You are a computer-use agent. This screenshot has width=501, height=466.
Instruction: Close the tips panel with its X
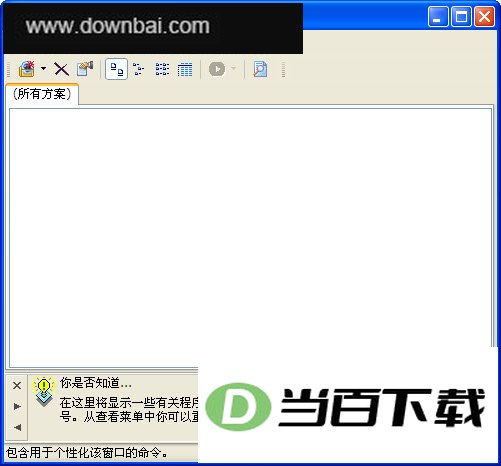pos(17,386)
